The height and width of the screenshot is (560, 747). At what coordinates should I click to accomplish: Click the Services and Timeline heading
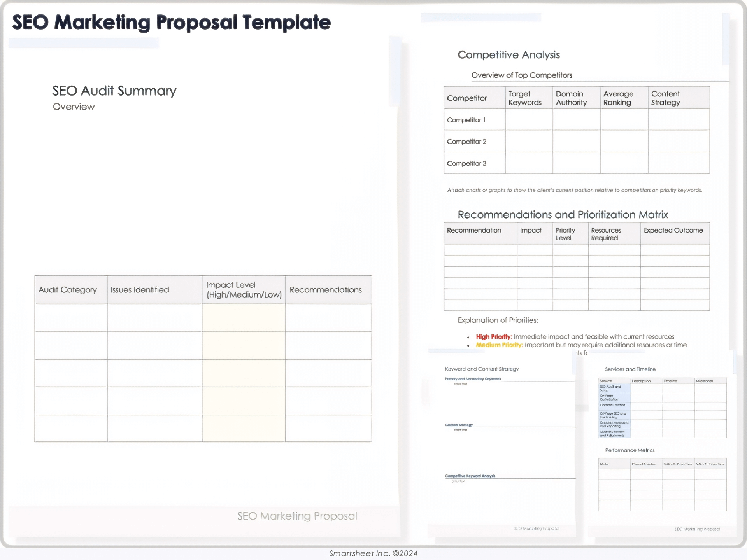point(630,369)
